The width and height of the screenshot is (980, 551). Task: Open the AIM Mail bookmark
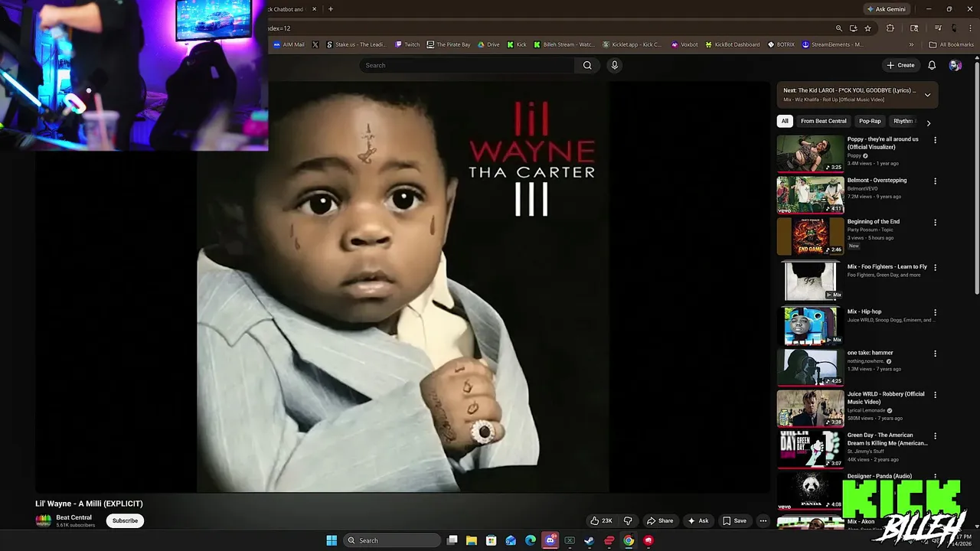[289, 44]
